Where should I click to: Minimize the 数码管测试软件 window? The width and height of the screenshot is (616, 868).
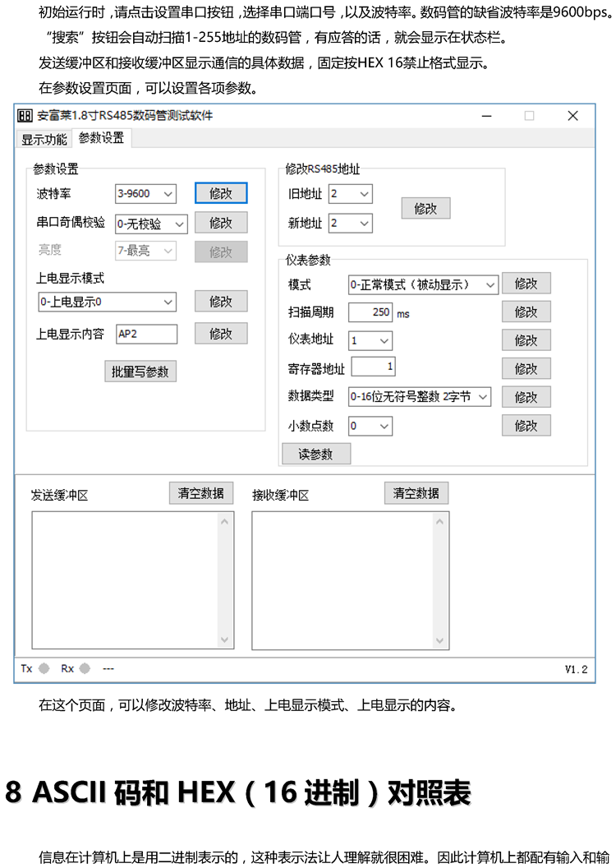[486, 116]
